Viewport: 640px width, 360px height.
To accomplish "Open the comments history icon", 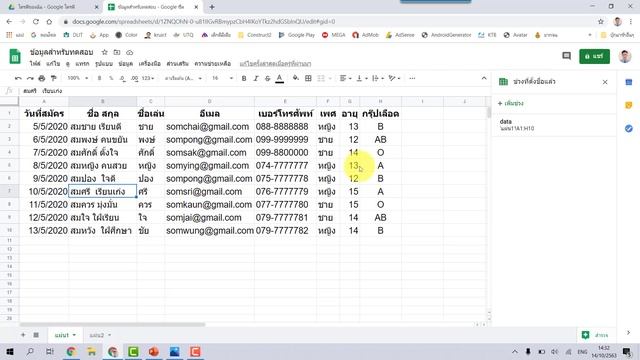I will (x=567, y=56).
